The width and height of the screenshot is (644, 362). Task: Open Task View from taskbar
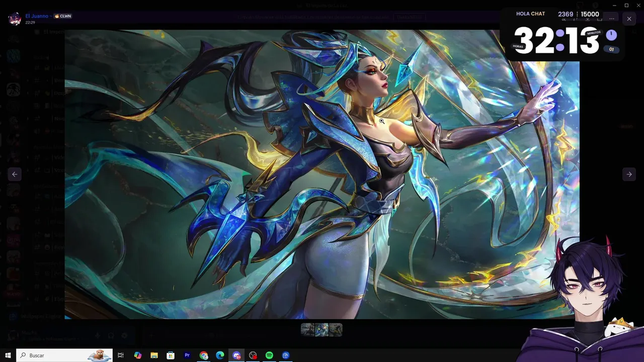coord(121,355)
